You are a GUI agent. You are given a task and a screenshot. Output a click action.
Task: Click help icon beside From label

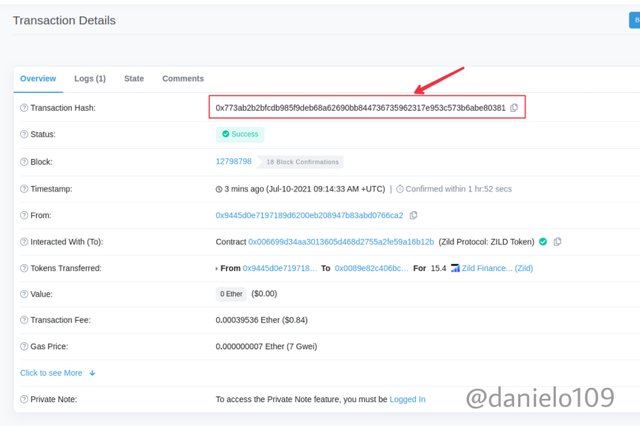[24, 215]
